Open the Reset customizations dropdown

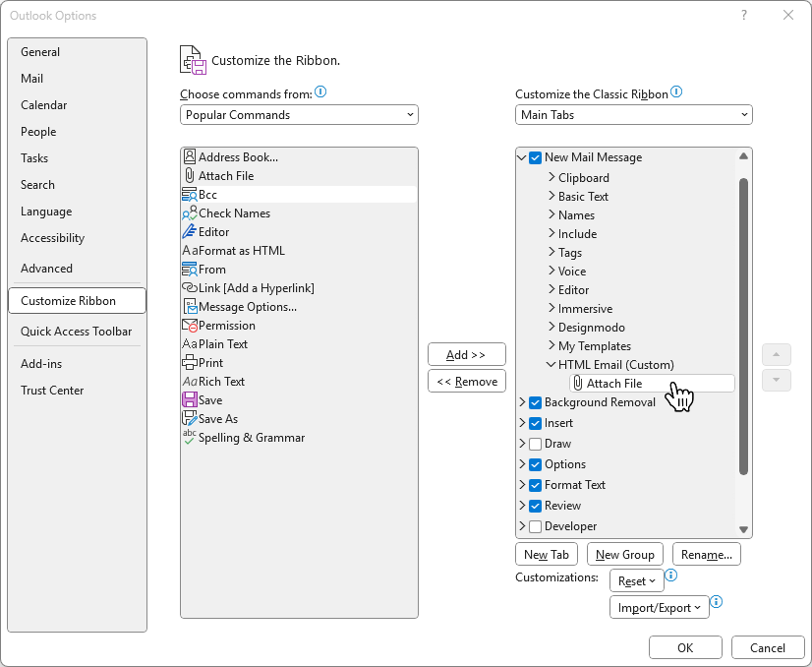[x=636, y=581]
